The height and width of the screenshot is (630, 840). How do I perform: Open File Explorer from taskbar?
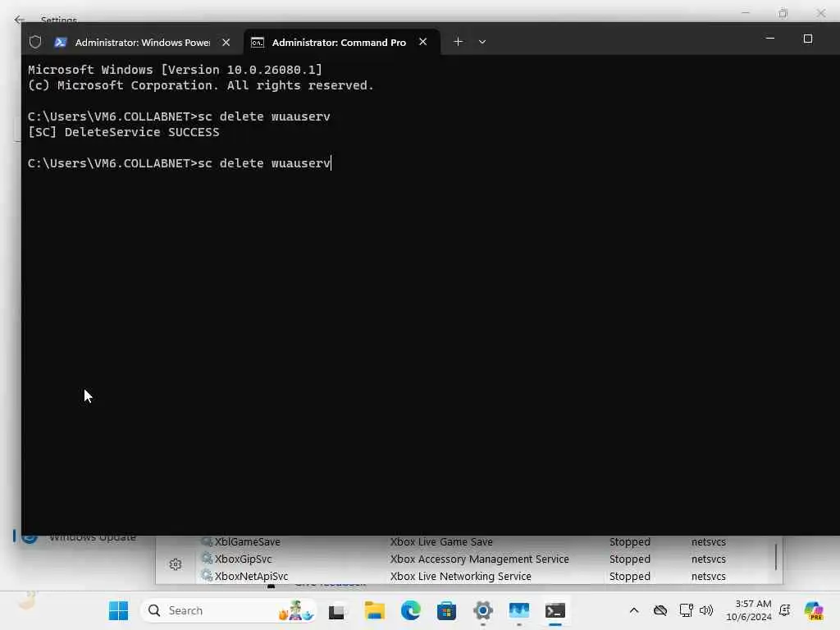[374, 610]
